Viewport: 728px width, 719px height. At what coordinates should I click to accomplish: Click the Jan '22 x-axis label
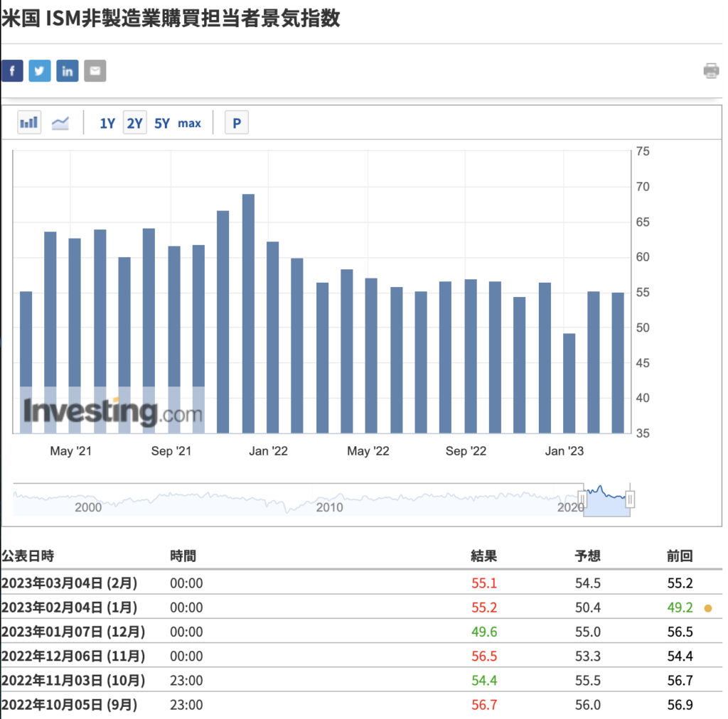pyautogui.click(x=268, y=451)
